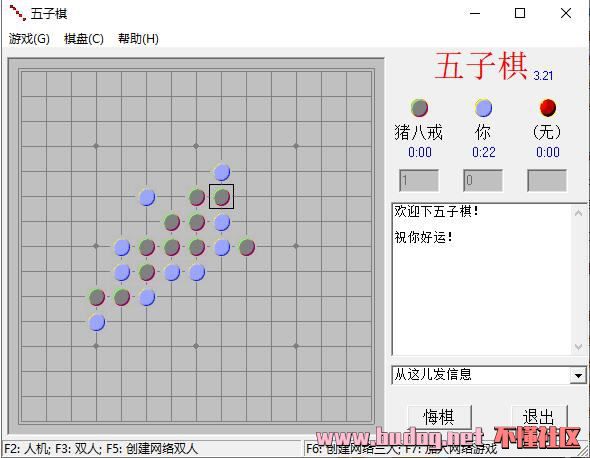Click the chat line 欢迎下五子棋!
This screenshot has width=590, height=458.
436,212
